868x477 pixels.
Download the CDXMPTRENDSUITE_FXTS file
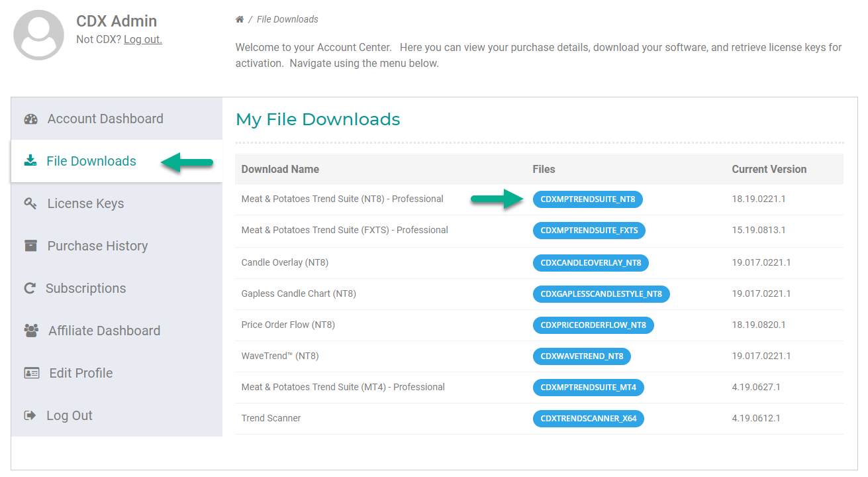[x=589, y=231]
